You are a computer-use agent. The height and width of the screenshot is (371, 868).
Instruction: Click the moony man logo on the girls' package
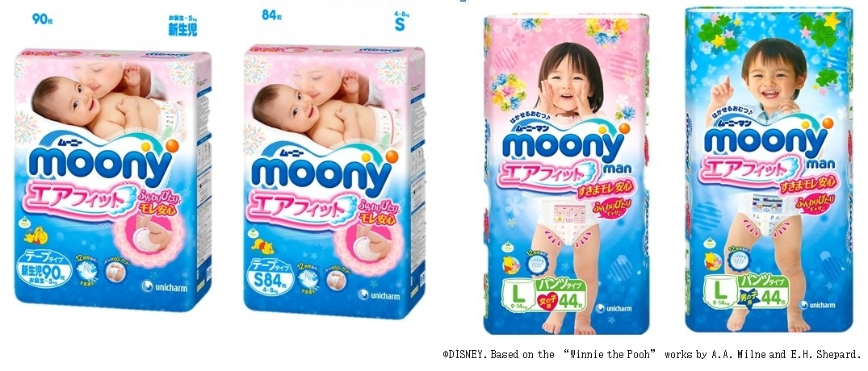click(568, 145)
